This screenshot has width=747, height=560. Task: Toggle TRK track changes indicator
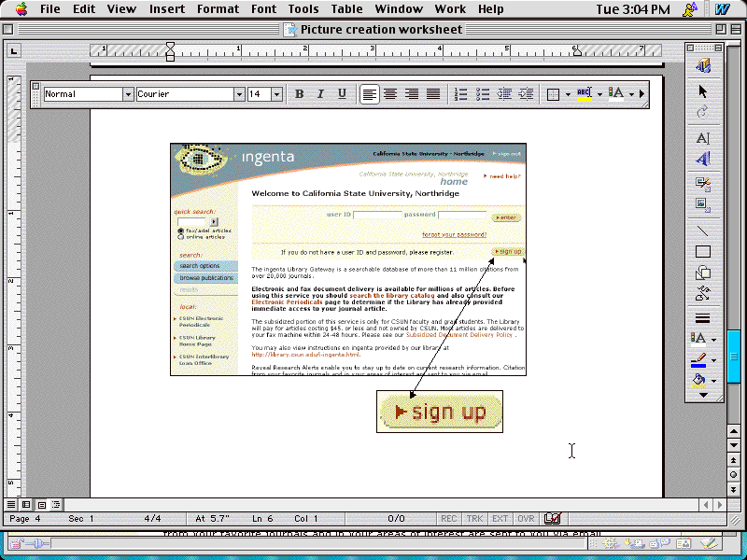(474, 519)
